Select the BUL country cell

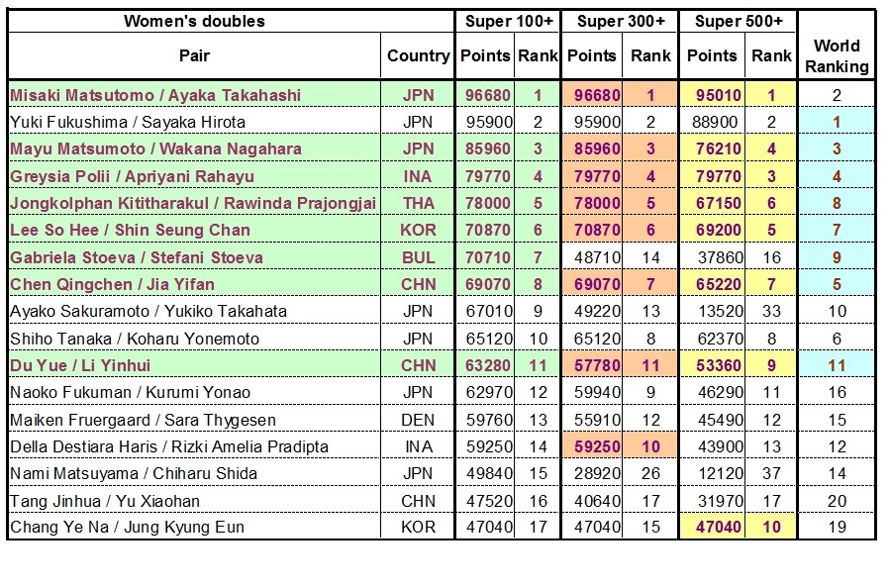coord(418,257)
